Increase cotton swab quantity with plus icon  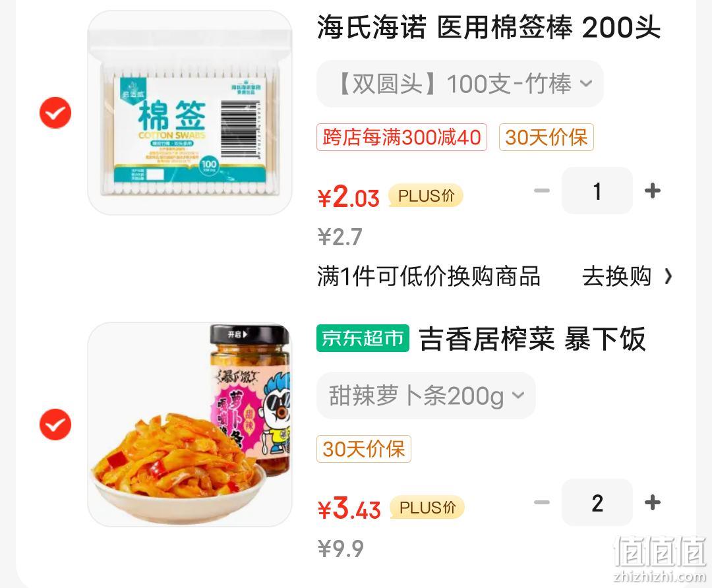coord(653,191)
